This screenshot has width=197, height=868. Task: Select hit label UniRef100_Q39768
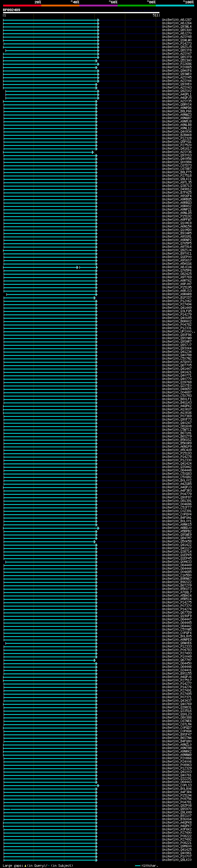tap(176, 382)
